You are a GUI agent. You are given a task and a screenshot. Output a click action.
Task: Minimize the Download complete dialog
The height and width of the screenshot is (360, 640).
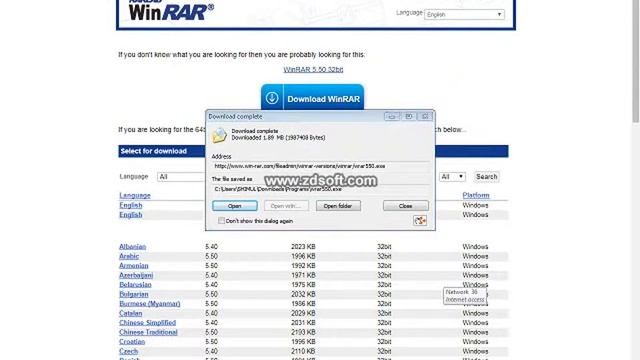(391, 116)
